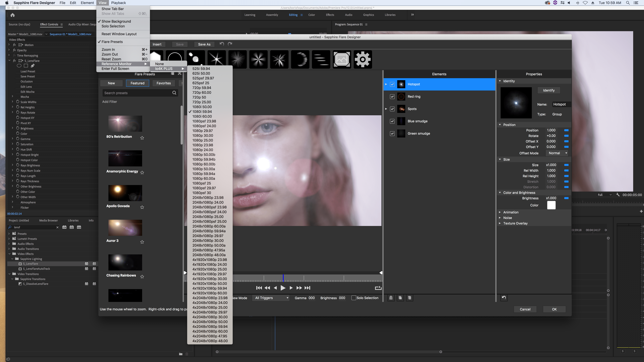This screenshot has width=644, height=362.
Task: Open the Offset Mode Normal dropdown
Action: (557, 153)
